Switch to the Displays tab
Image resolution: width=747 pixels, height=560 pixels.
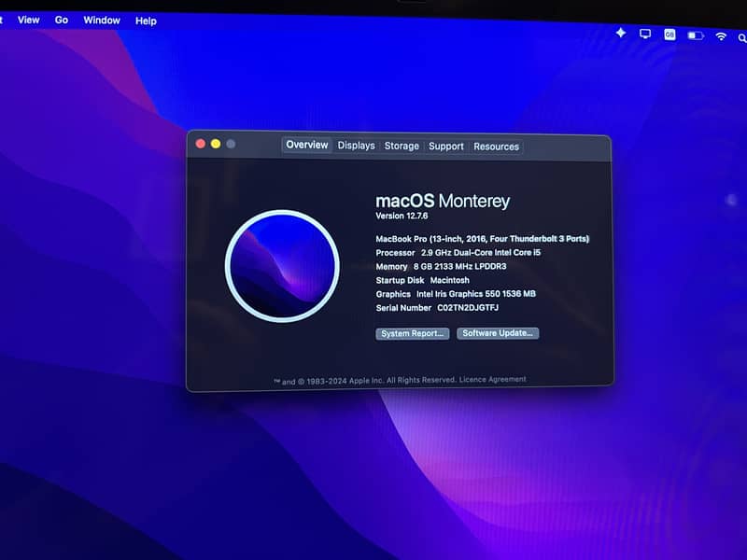pyautogui.click(x=357, y=146)
